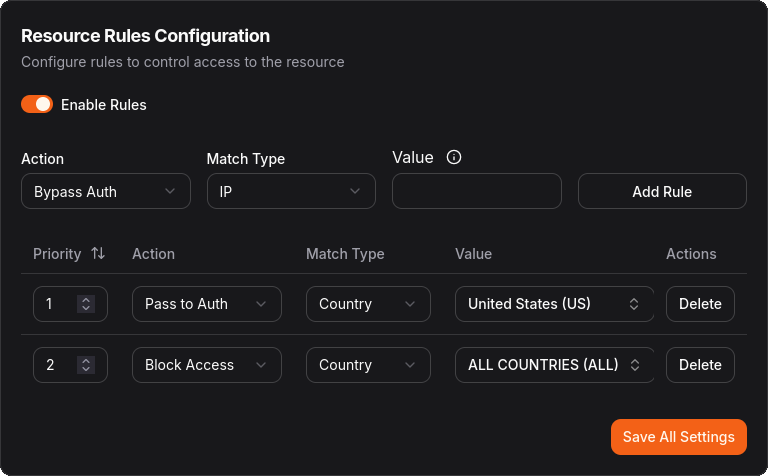This screenshot has width=768, height=476.
Task: Click the info icon next to Value
Action: click(x=454, y=157)
